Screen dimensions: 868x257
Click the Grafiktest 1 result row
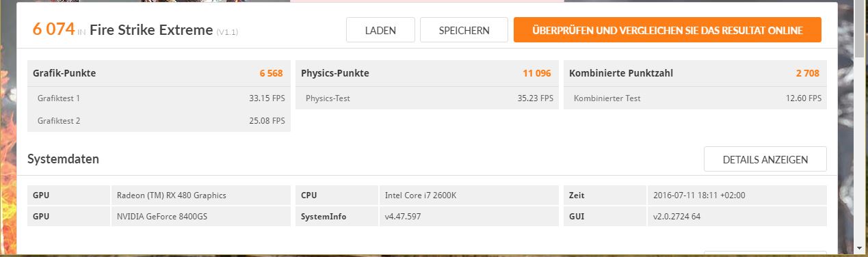[x=159, y=98]
